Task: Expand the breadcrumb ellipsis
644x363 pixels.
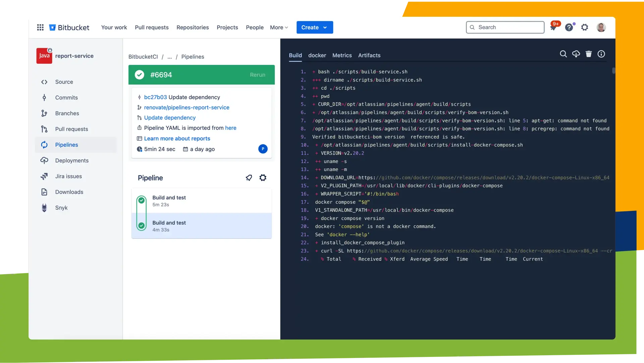Action: coord(170,57)
